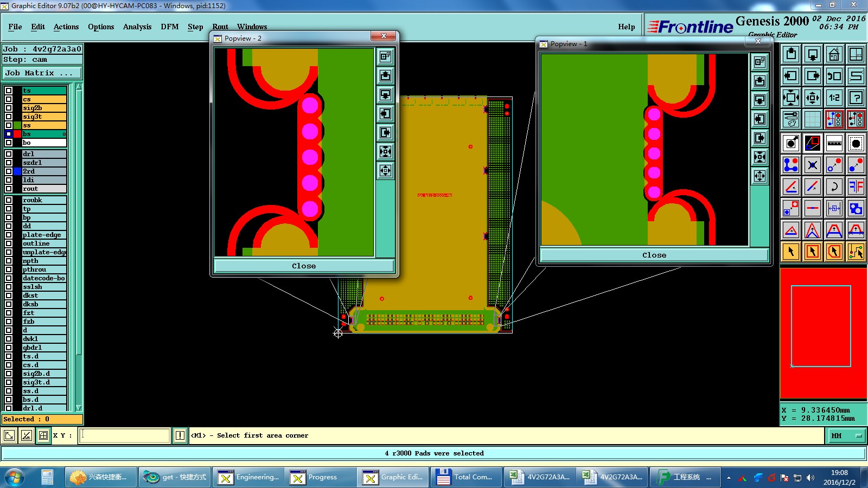Select the plain arrow selection tool
The width and height of the screenshot is (868, 488).
click(x=791, y=252)
